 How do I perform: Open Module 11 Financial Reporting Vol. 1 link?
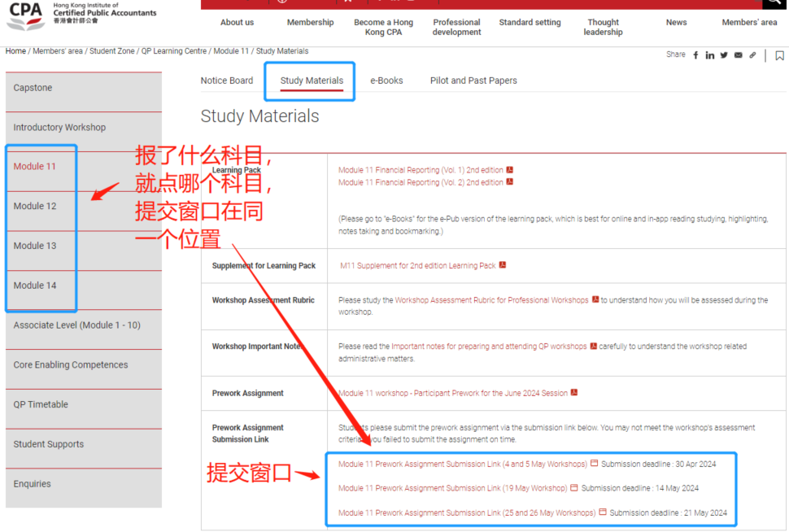click(x=421, y=170)
